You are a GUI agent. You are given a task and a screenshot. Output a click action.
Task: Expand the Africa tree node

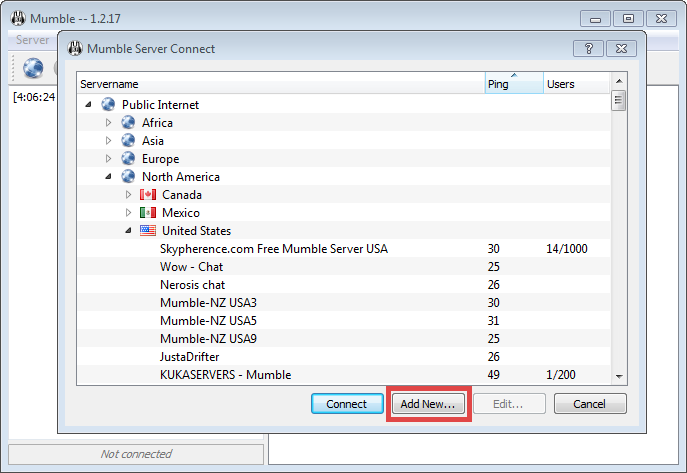coord(109,123)
